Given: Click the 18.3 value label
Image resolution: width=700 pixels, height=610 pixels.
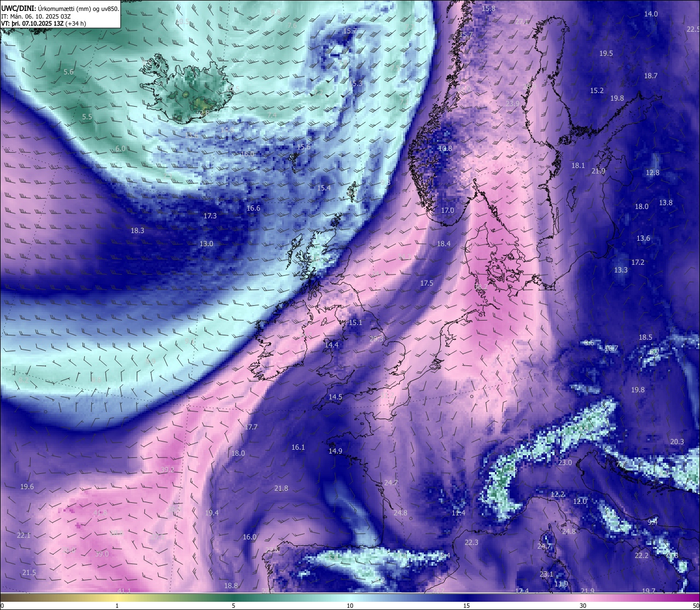Looking at the screenshot, I should [137, 230].
